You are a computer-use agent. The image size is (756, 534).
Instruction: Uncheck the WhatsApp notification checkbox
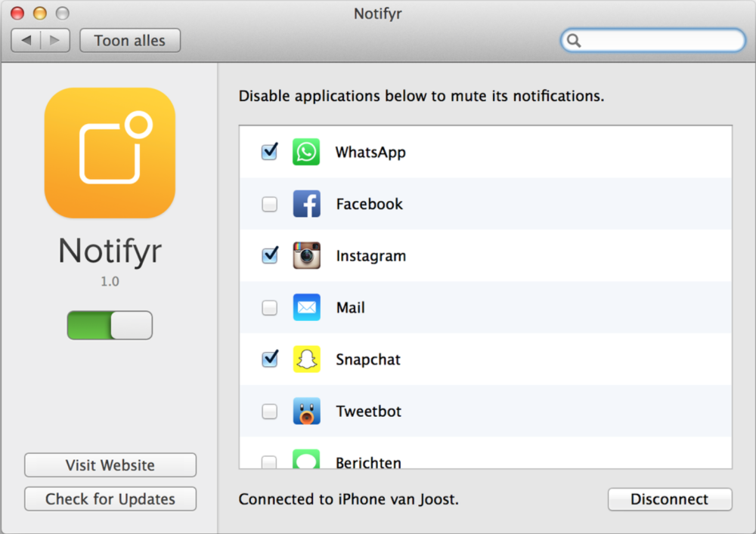(269, 151)
